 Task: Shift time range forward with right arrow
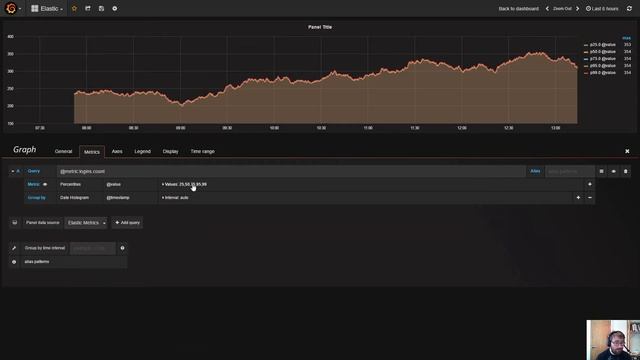pyautogui.click(x=577, y=9)
